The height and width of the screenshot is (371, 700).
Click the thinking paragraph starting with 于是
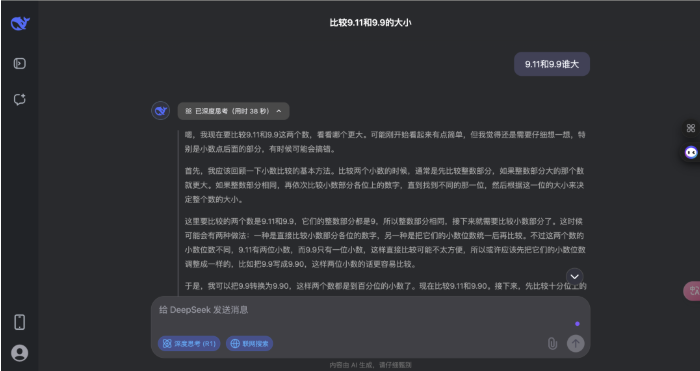tap(385, 286)
